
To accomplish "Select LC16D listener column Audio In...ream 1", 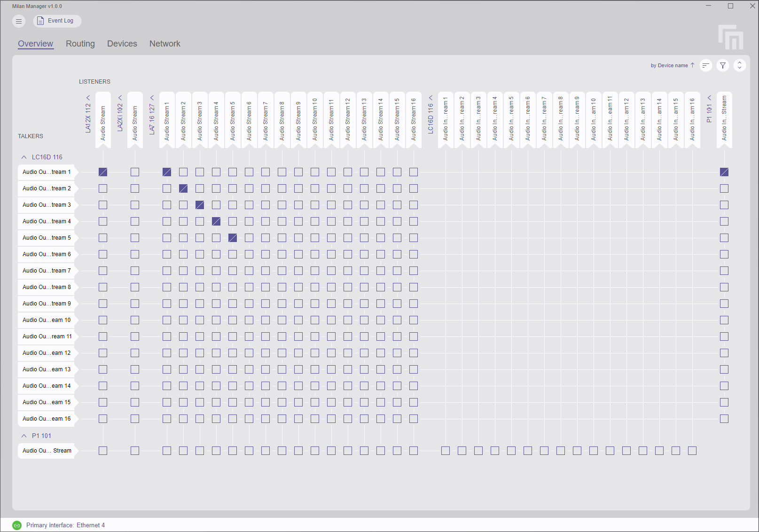I will click(x=446, y=120).
